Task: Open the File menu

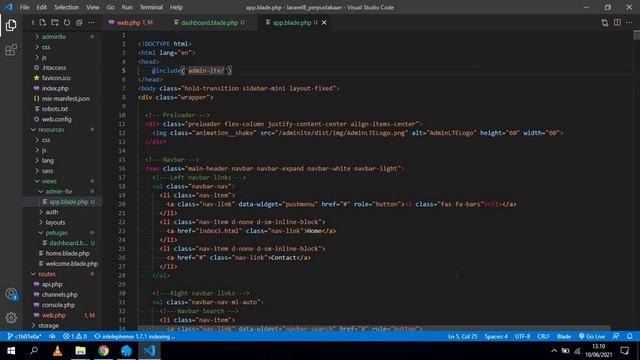Action: tap(24, 7)
